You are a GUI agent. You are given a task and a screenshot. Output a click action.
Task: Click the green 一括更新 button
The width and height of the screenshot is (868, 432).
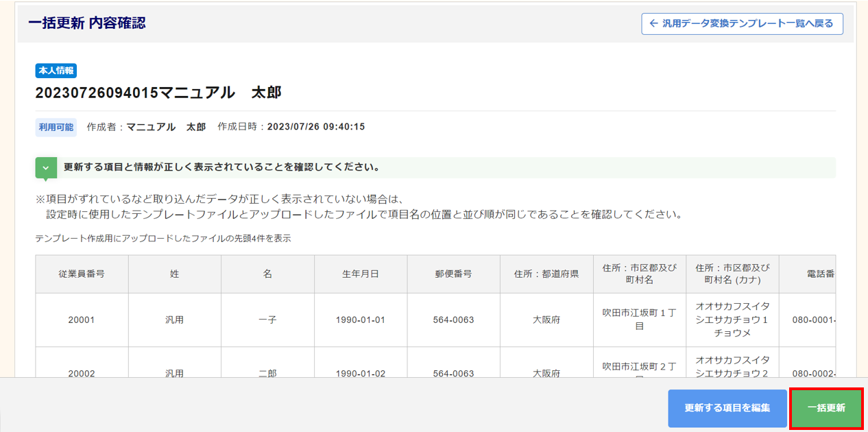point(826,408)
